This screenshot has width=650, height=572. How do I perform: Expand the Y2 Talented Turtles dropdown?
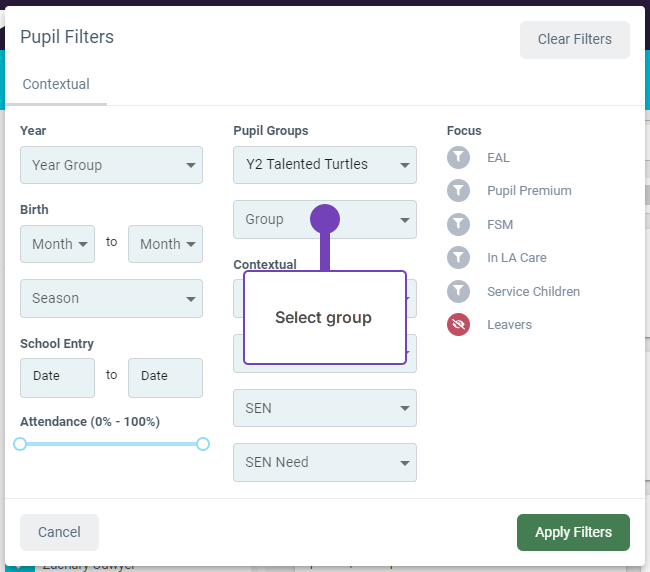pos(324,165)
